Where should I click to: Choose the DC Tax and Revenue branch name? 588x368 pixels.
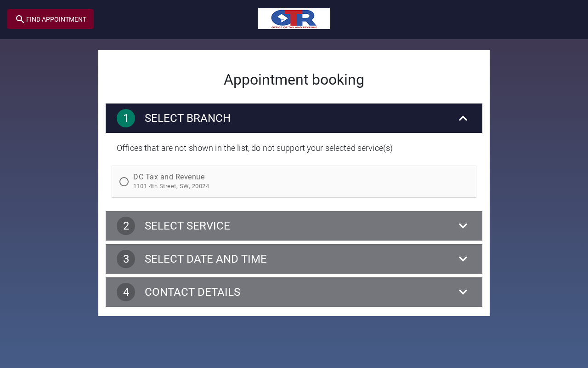click(x=169, y=177)
